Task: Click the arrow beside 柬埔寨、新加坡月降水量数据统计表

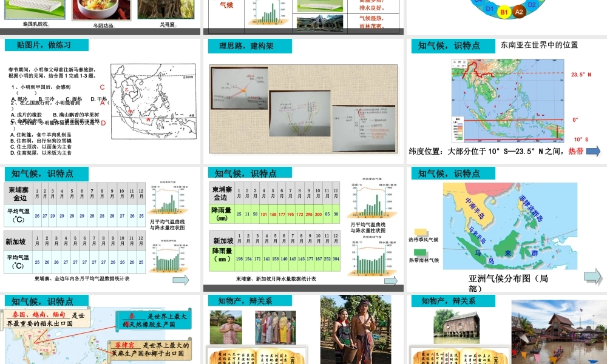Action: coord(390,280)
